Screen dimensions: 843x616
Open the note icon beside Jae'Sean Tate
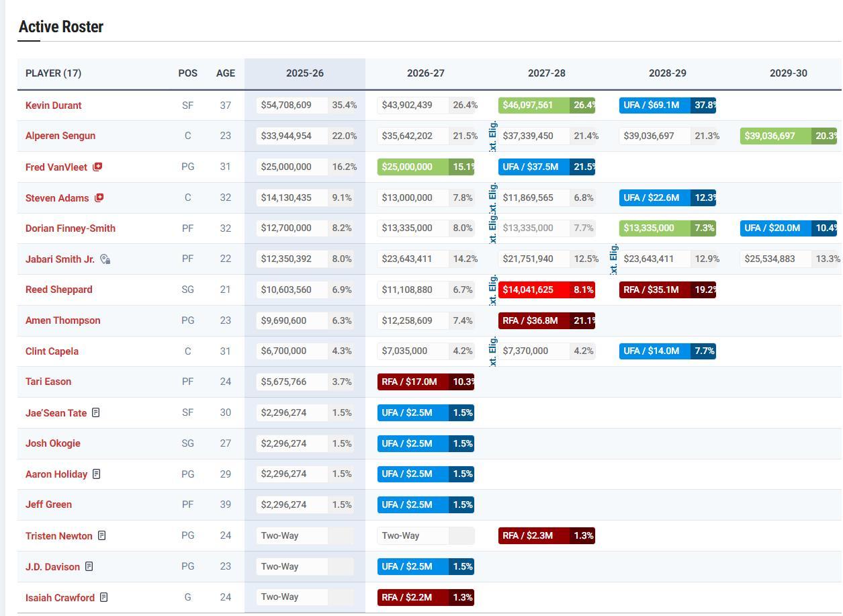point(96,412)
